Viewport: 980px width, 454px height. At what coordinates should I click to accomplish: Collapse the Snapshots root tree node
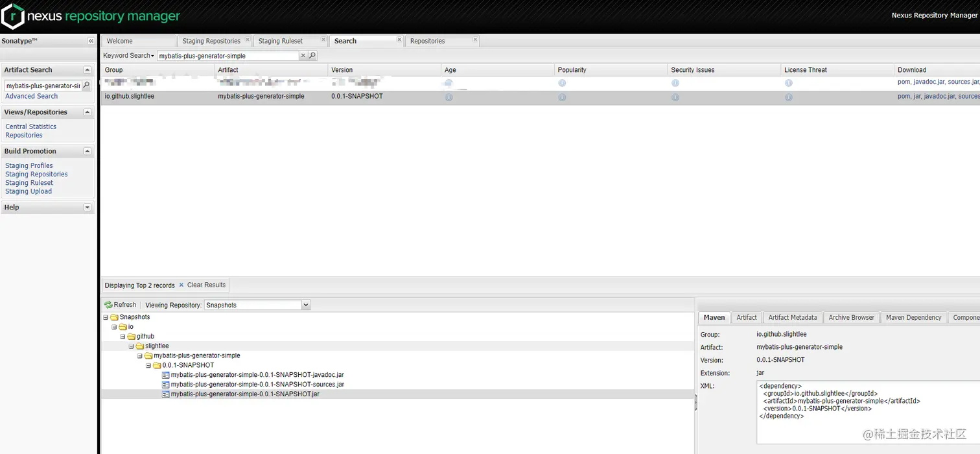pos(106,317)
